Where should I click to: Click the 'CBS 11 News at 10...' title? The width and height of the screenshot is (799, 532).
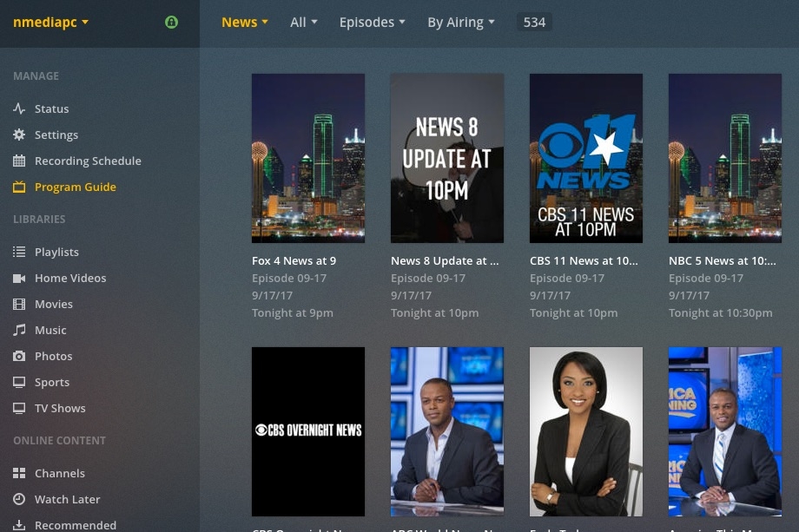[584, 260]
